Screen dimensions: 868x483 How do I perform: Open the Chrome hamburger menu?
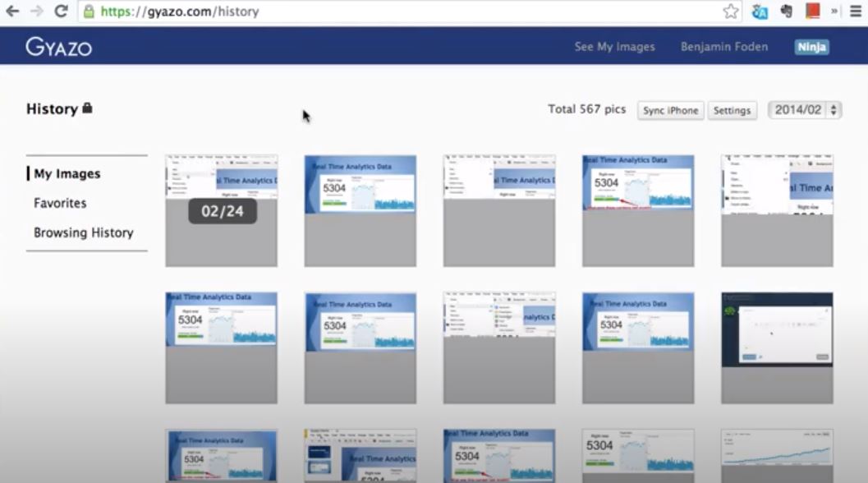[x=855, y=11]
